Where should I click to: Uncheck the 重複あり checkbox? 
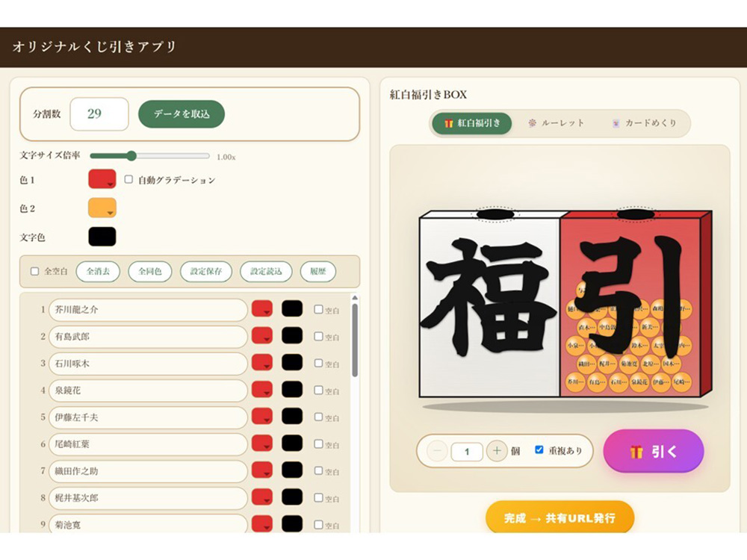pyautogui.click(x=539, y=449)
